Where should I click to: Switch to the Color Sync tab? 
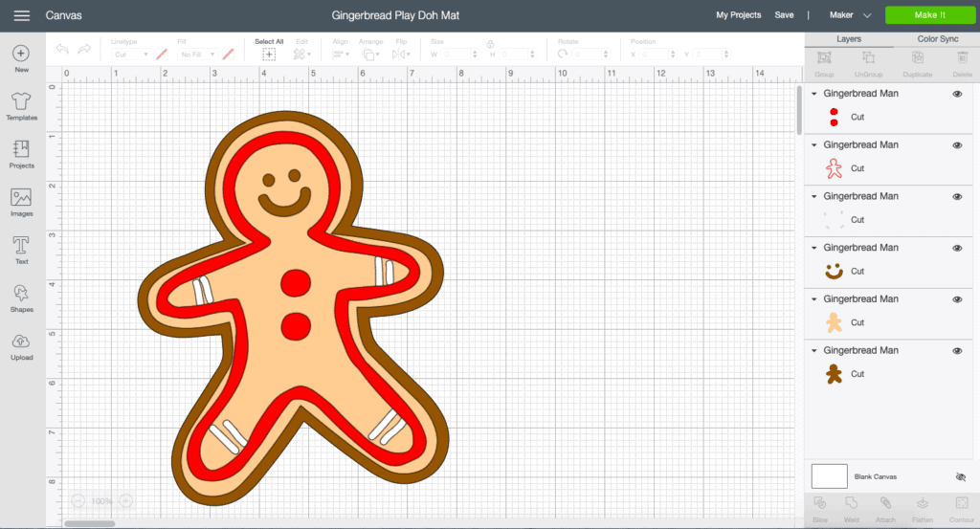pyautogui.click(x=937, y=39)
